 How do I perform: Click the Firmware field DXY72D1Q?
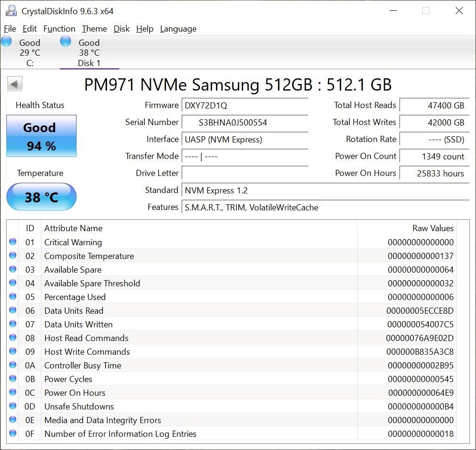pyautogui.click(x=245, y=106)
